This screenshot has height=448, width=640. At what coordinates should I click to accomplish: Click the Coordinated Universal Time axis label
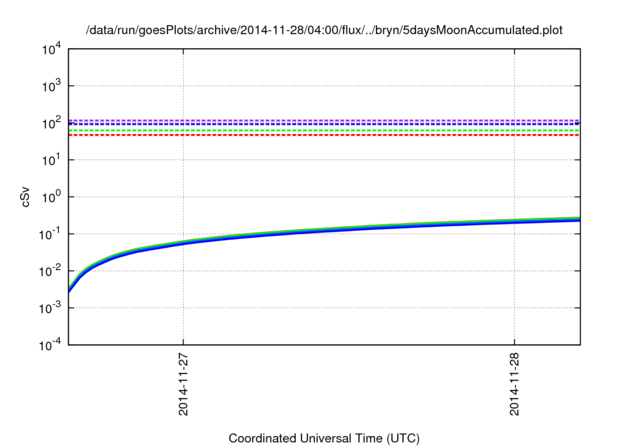pos(324,438)
